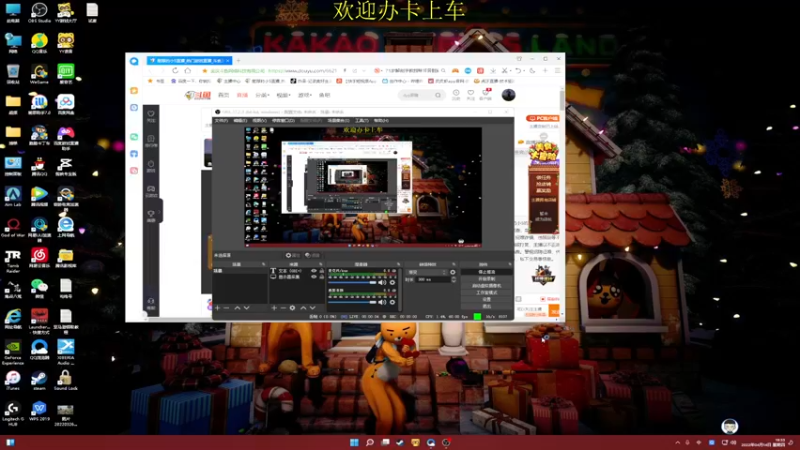Open second mixer channel gear settings
The height and width of the screenshot is (450, 800).
[392, 302]
